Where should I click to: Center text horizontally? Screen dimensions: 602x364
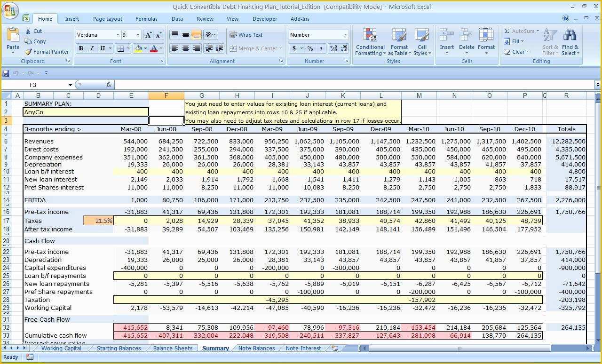pos(185,48)
